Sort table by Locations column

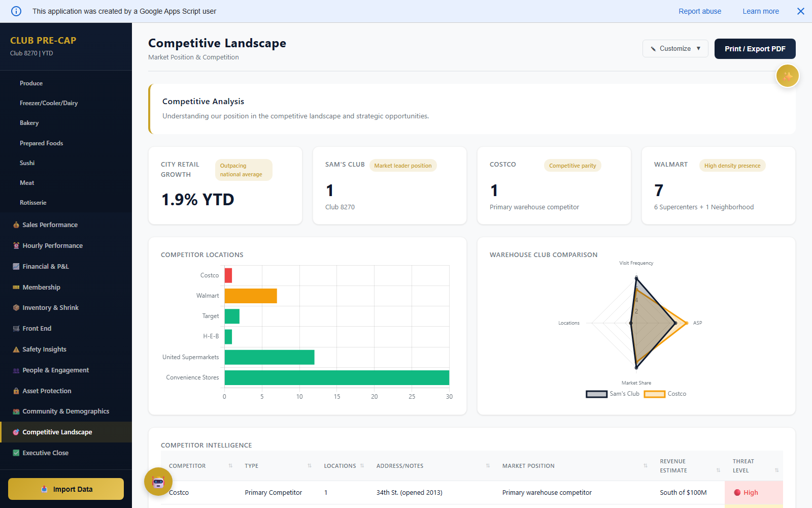(x=344, y=466)
